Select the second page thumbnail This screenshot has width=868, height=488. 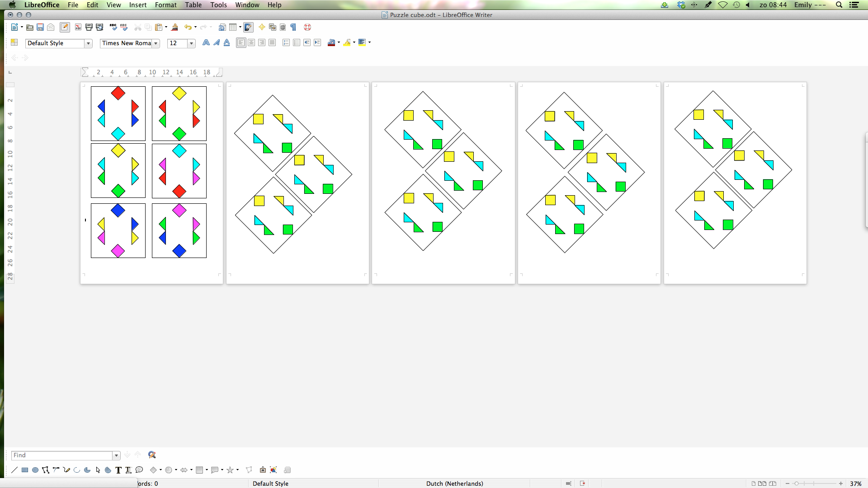[297, 183]
